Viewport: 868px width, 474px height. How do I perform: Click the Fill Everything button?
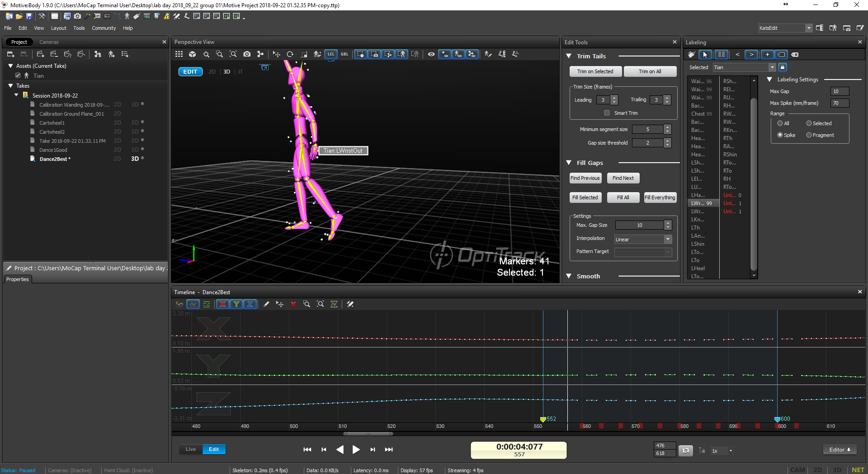(660, 197)
